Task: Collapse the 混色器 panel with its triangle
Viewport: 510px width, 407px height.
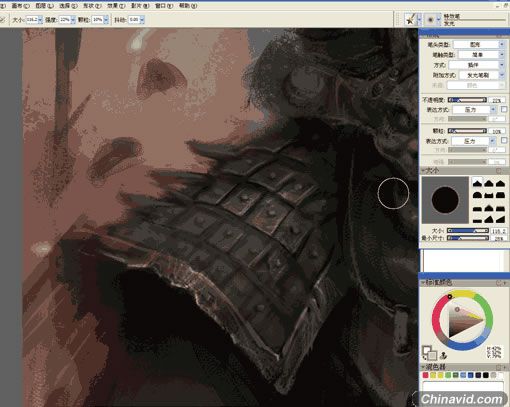Action: (424, 367)
